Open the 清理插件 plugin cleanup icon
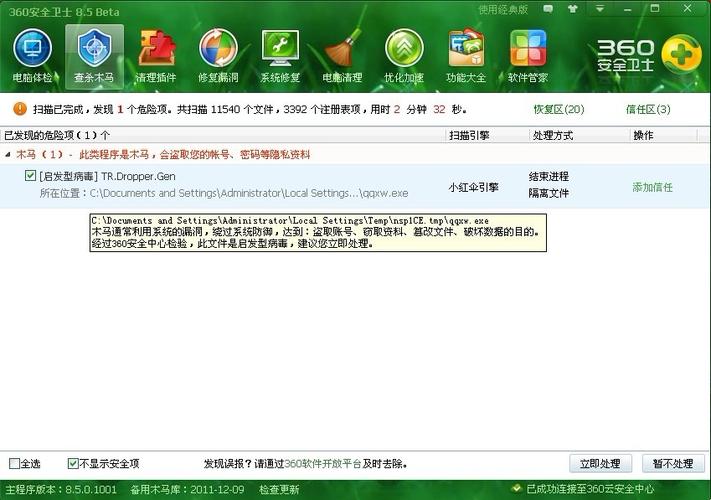The height and width of the screenshot is (500, 711). (x=156, y=55)
